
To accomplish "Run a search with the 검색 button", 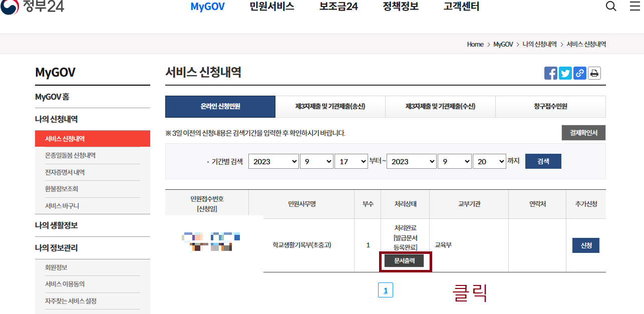I will pyautogui.click(x=543, y=161).
